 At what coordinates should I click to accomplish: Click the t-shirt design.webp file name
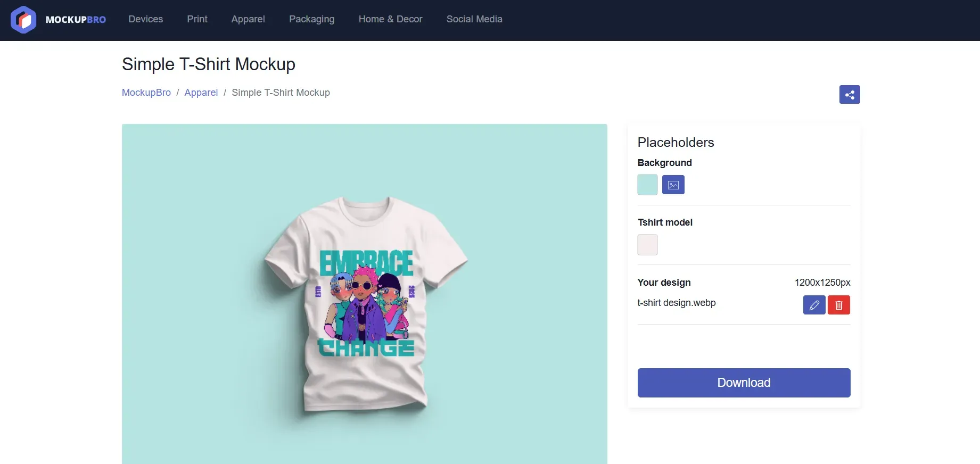(x=677, y=303)
